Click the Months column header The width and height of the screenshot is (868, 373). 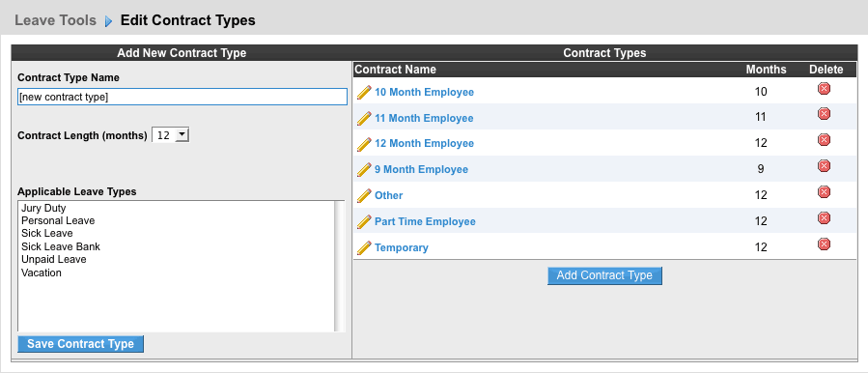point(767,70)
